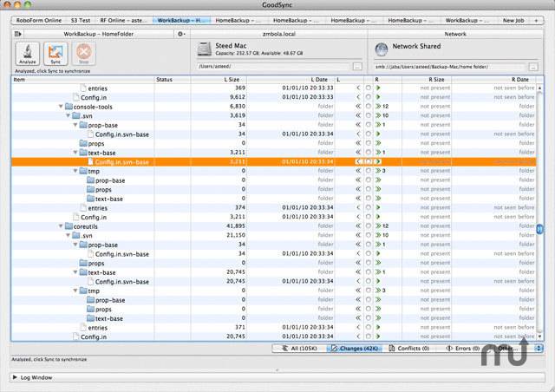Viewport: 555px width, 392px height.
Task: Browse left folder with the ellipsis button
Action: pyautogui.click(x=357, y=67)
